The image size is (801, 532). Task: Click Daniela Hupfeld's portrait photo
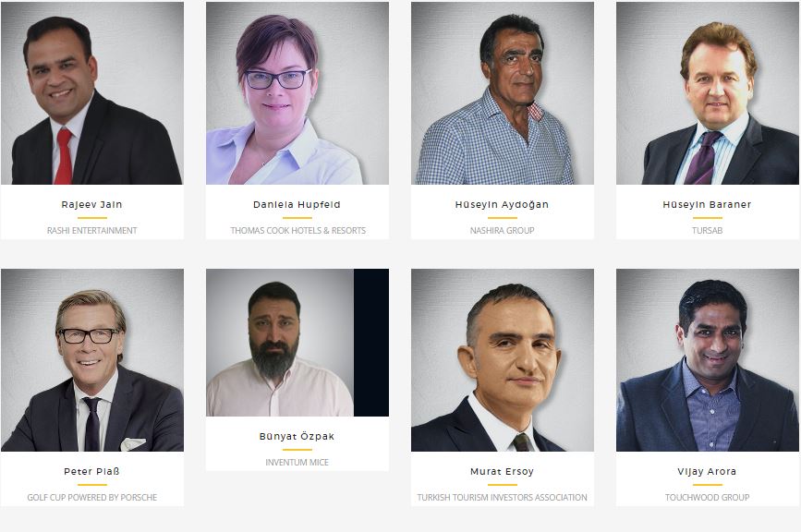click(297, 93)
